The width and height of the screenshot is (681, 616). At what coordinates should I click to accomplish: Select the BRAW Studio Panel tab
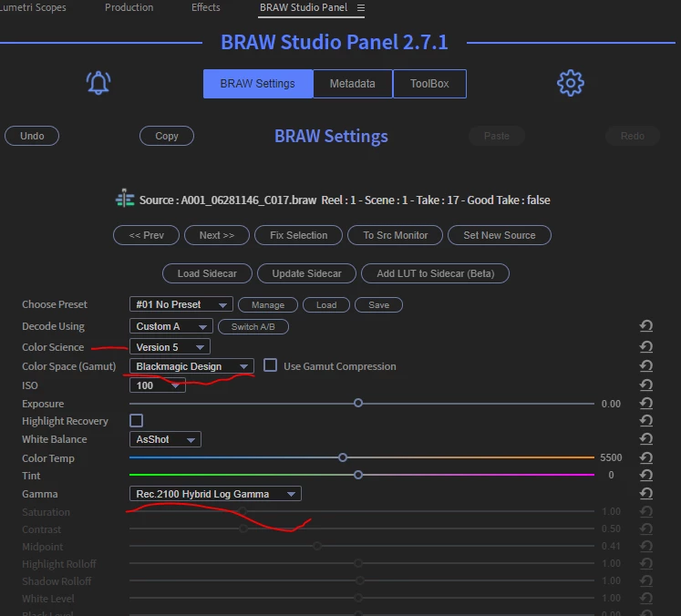[x=304, y=7]
